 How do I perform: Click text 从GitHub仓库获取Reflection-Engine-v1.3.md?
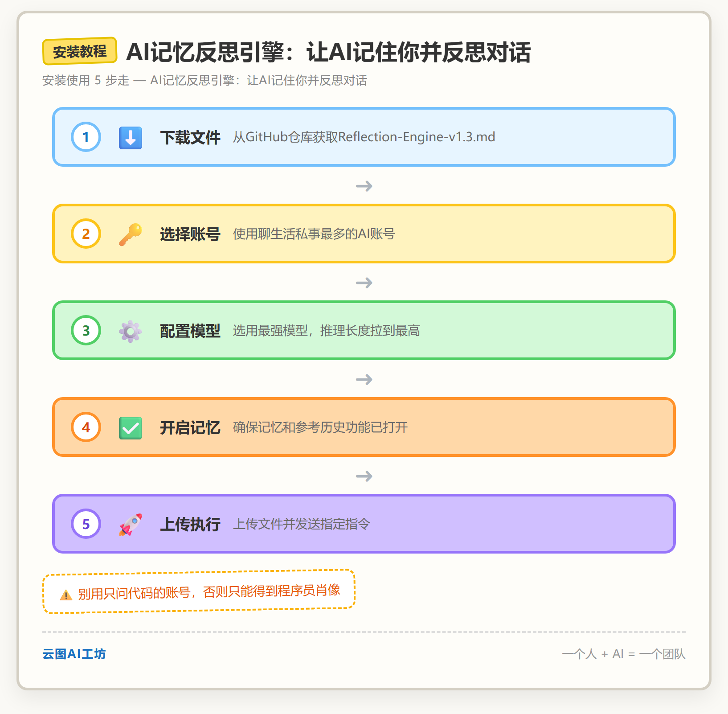(364, 137)
